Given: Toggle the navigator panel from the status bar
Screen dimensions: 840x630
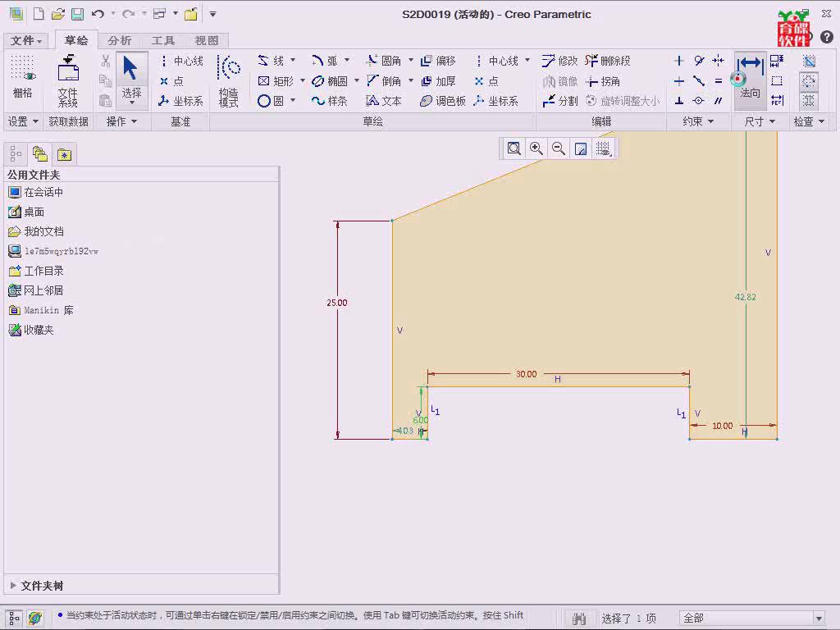Looking at the screenshot, I should coord(15,619).
